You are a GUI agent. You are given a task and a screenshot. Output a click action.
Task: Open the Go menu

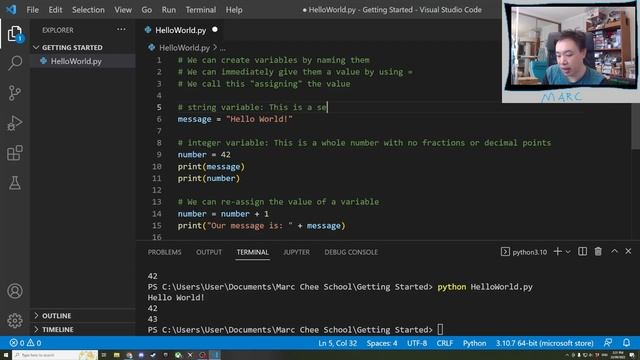tap(147, 9)
